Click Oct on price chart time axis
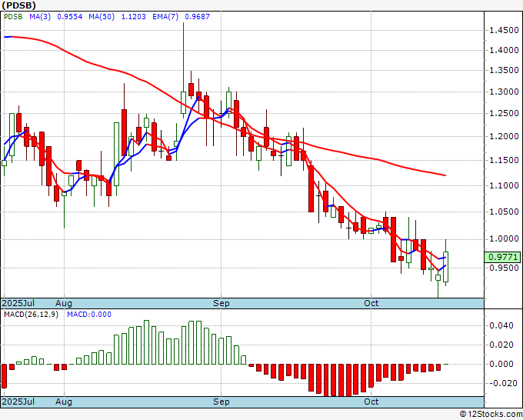 click(x=371, y=303)
